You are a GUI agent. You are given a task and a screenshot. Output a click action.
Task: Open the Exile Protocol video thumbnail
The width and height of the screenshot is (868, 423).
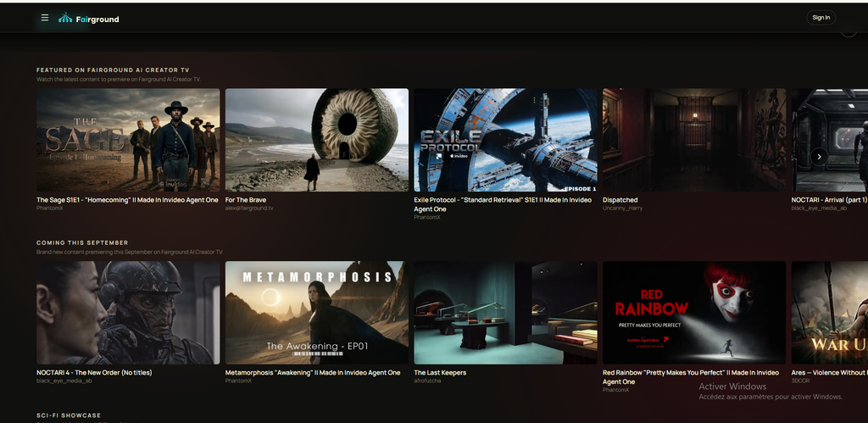(505, 140)
